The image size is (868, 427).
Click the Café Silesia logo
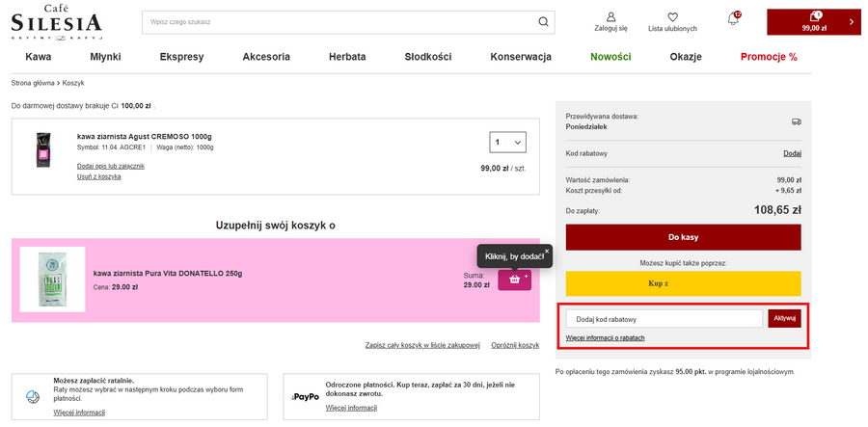pyautogui.click(x=57, y=22)
